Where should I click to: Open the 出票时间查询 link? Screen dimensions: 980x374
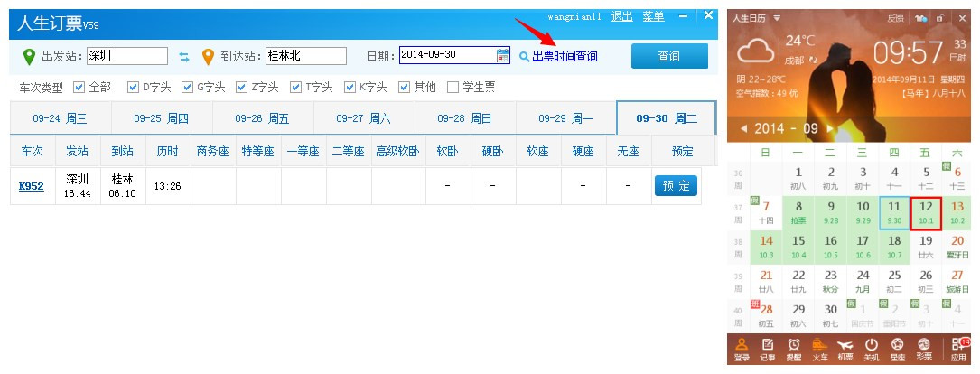(x=565, y=56)
